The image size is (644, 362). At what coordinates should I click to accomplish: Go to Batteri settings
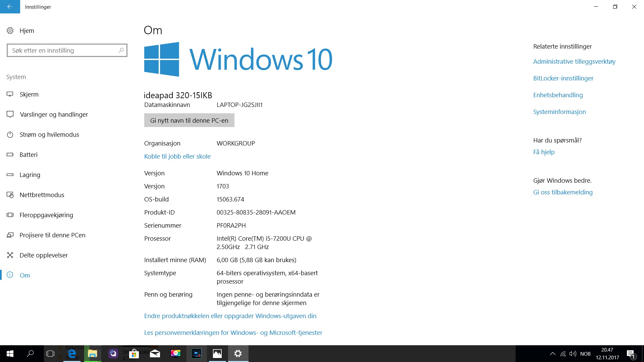point(29,155)
